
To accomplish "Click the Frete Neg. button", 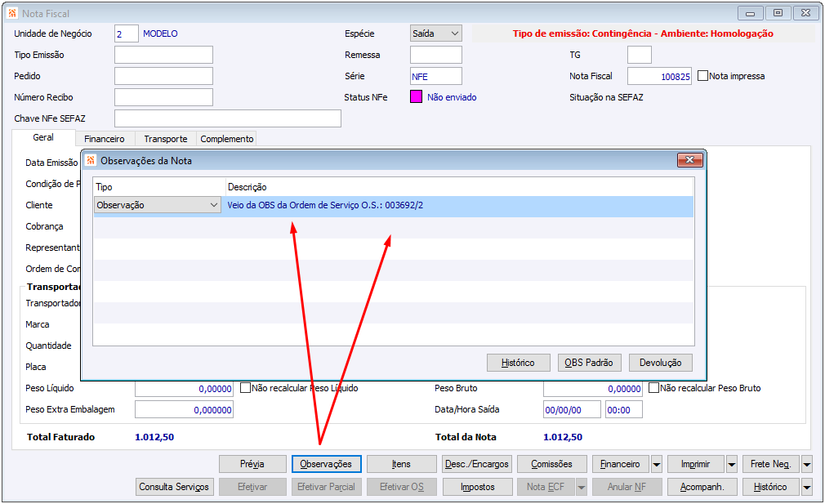I will 771,464.
